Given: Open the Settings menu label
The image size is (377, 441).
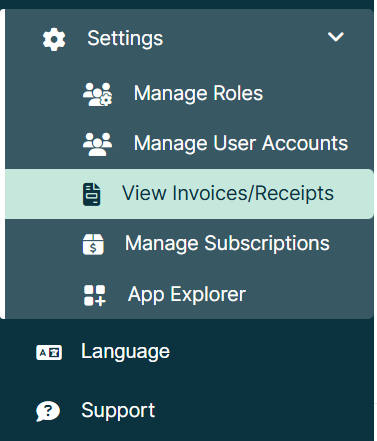Looking at the screenshot, I should (x=125, y=39).
